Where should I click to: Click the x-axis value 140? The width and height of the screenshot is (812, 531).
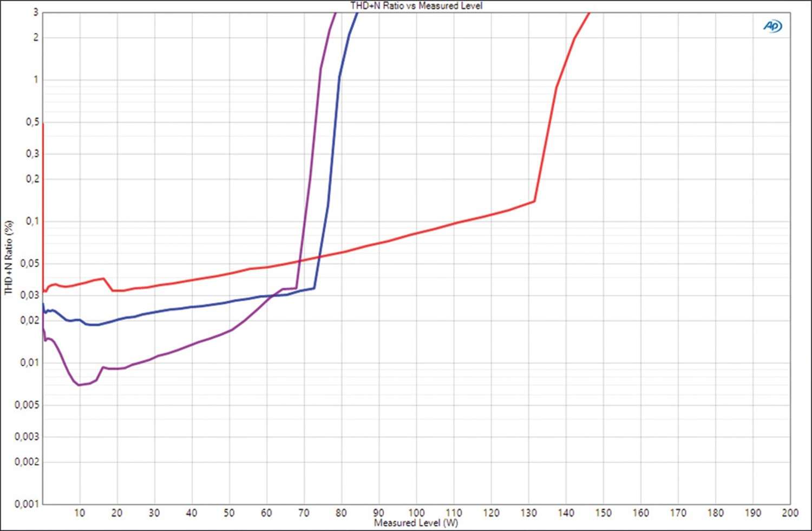tap(566, 513)
